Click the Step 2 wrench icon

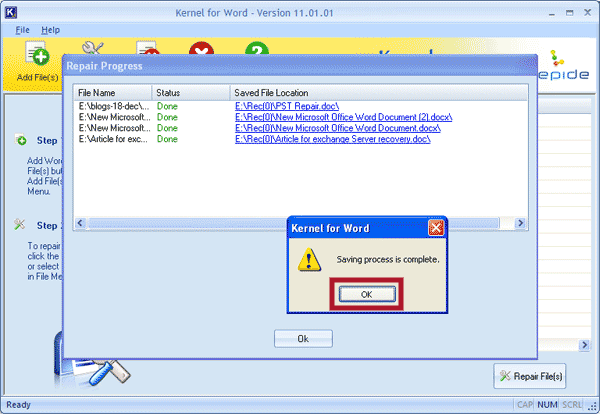(x=19, y=224)
